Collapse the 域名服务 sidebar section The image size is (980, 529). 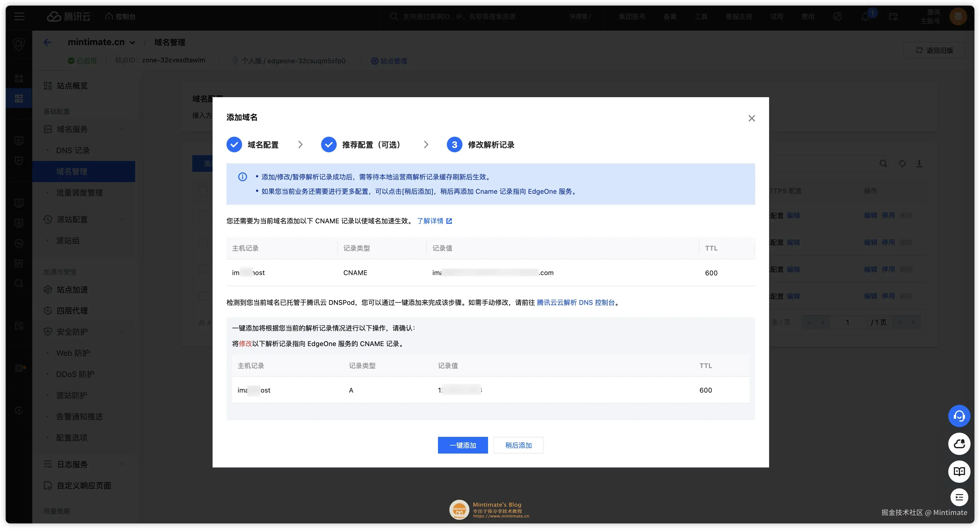click(x=122, y=129)
